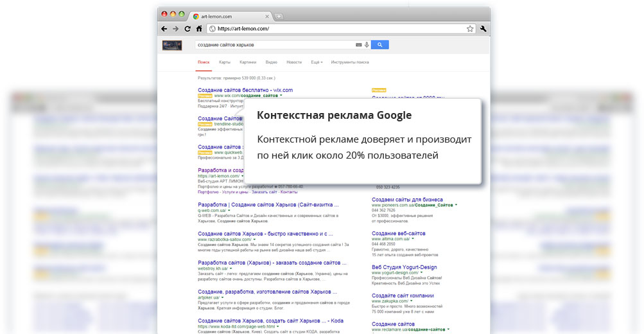
Task: Click phone number 044 468 2050
Action: (x=383, y=244)
